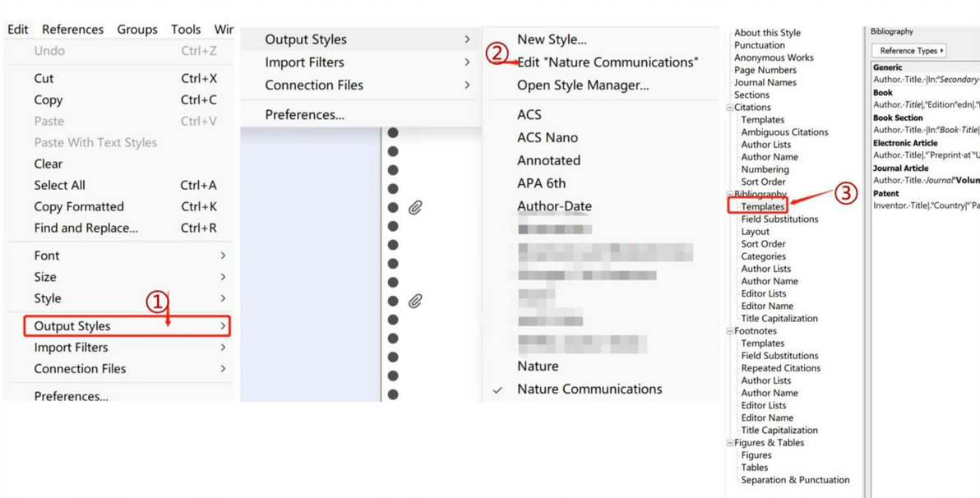Choose Open Style Manager... entry
This screenshot has height=498, width=980.
coord(583,85)
